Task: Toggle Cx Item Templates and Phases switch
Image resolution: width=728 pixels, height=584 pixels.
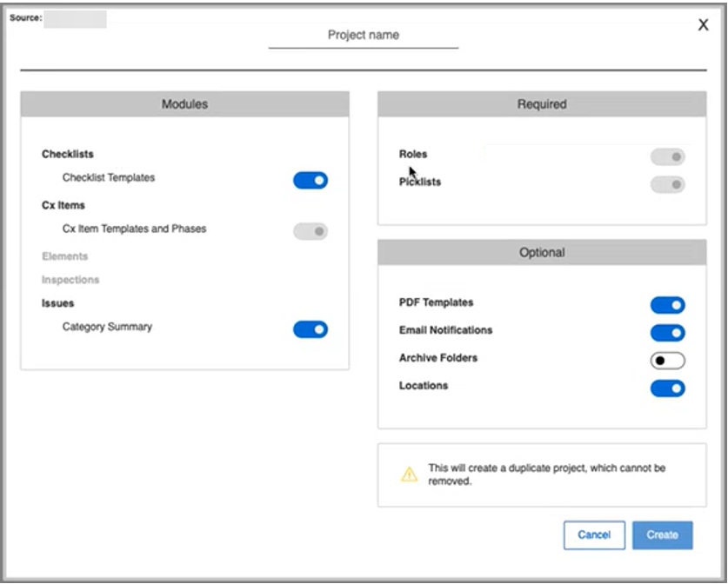Action: pyautogui.click(x=311, y=231)
